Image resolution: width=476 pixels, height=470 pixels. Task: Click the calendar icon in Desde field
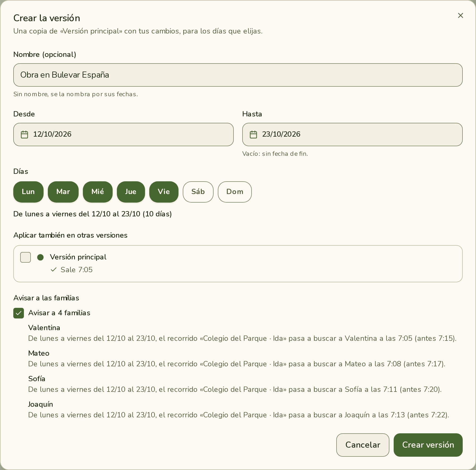tap(24, 135)
